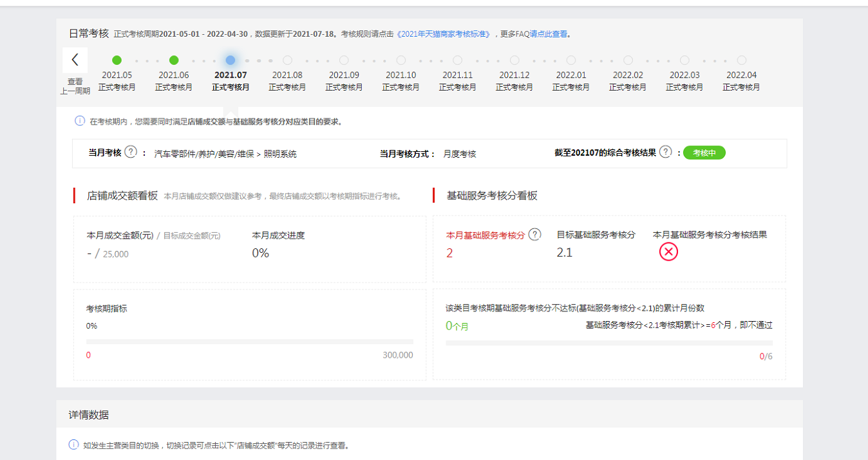This screenshot has width=868, height=460.
Task: Click help icon beside 本月基础服务考核分
Action: click(534, 235)
